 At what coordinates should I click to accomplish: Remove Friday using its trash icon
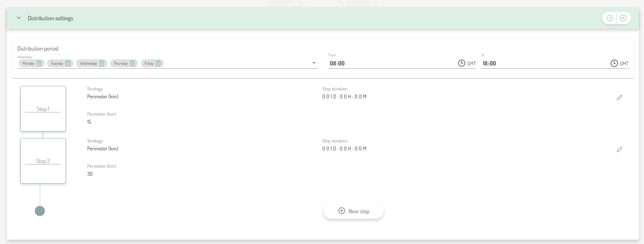158,64
